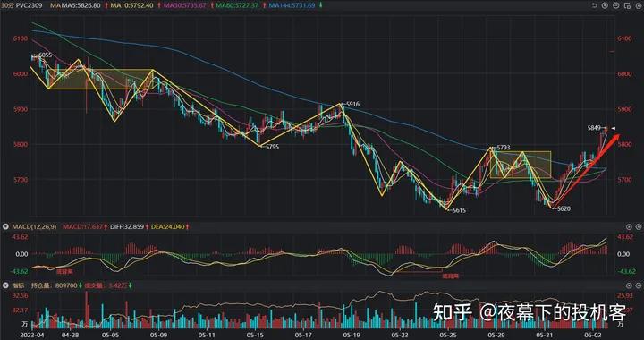Click the pop-out window icon in top toolbar
Screen dimensions: 644x340
[x=626, y=5]
